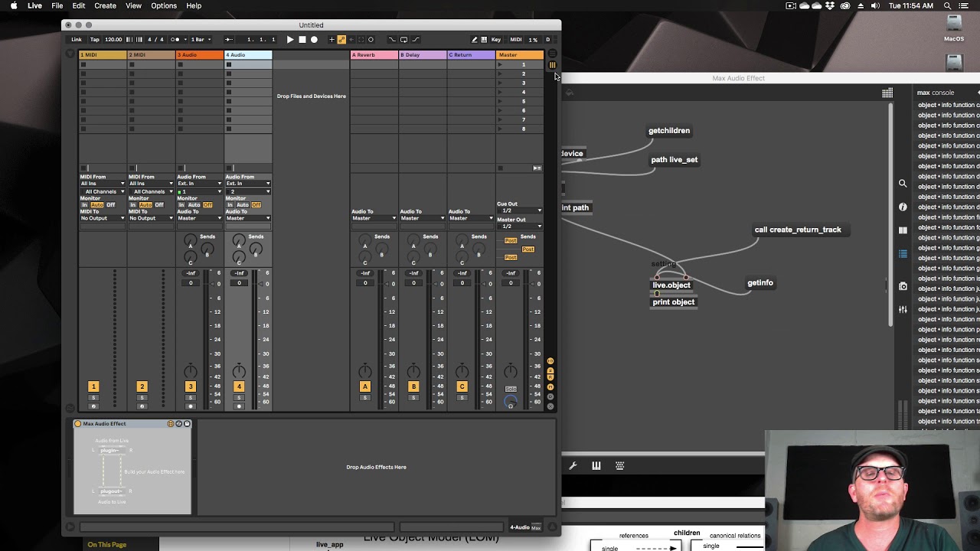Arm track 4 for recording
This screenshot has width=980, height=551.
[x=239, y=406]
